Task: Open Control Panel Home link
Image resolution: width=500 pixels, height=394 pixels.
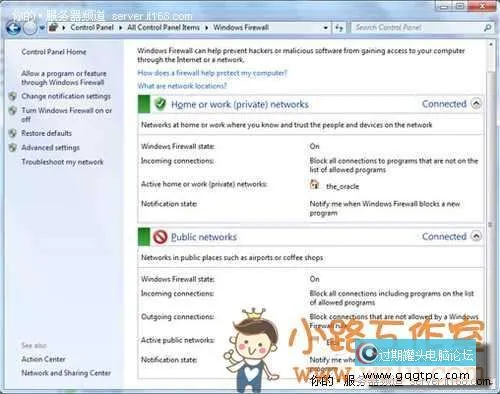Action: pos(54,52)
